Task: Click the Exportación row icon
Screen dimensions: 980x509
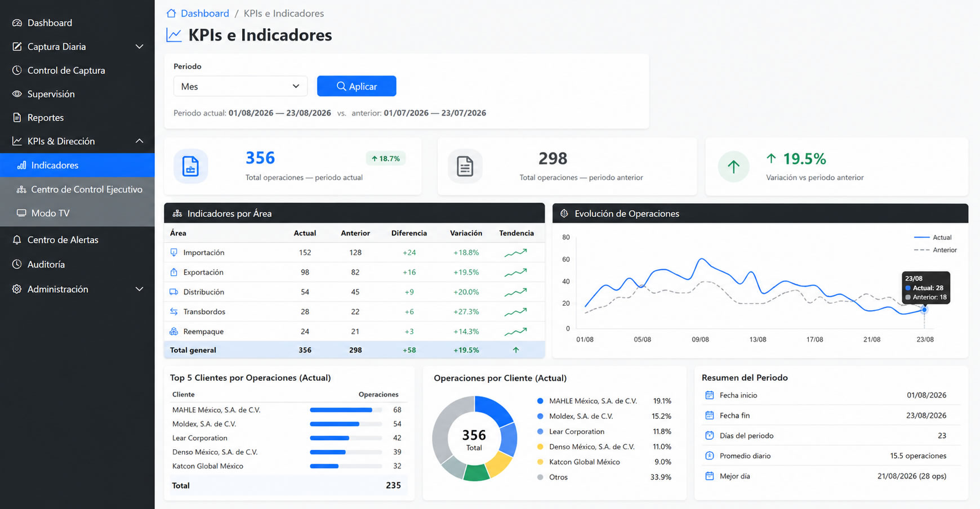Action: point(173,272)
